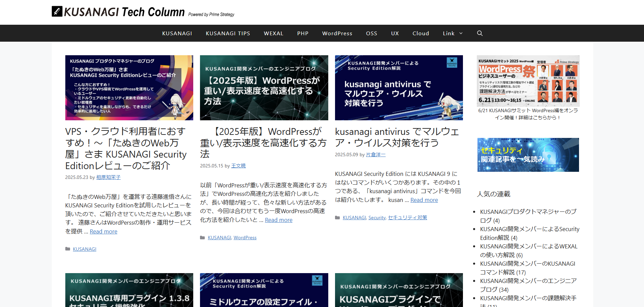The height and width of the screenshot is (307, 644).
Task: Open the KUSANAGIプラグインで article thumbnail
Action: coord(399,290)
